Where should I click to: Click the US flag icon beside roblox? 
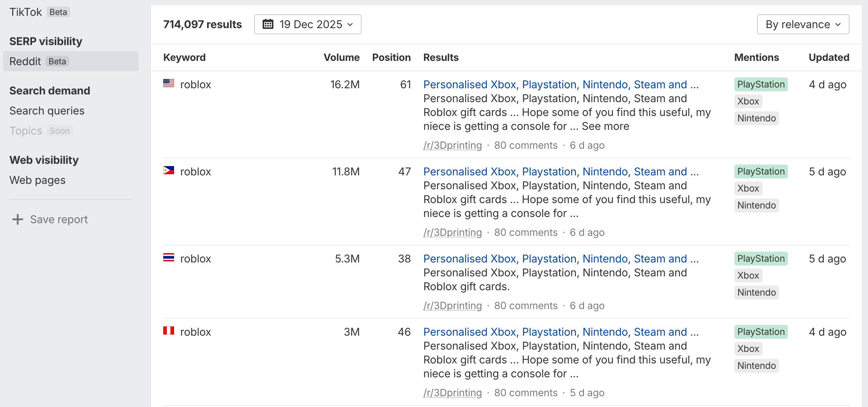169,83
